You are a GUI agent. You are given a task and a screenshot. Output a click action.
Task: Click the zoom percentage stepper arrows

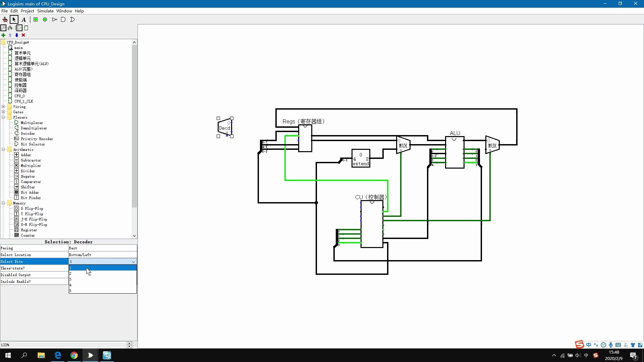point(129,345)
